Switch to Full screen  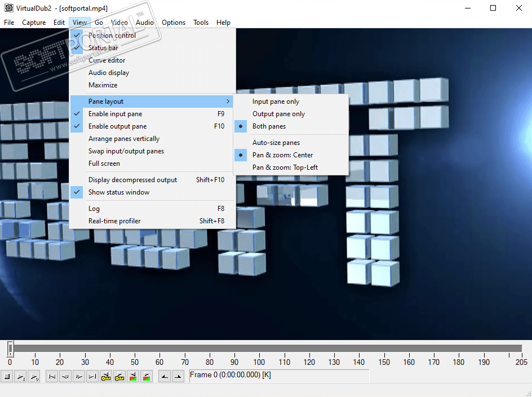tap(152, 164)
